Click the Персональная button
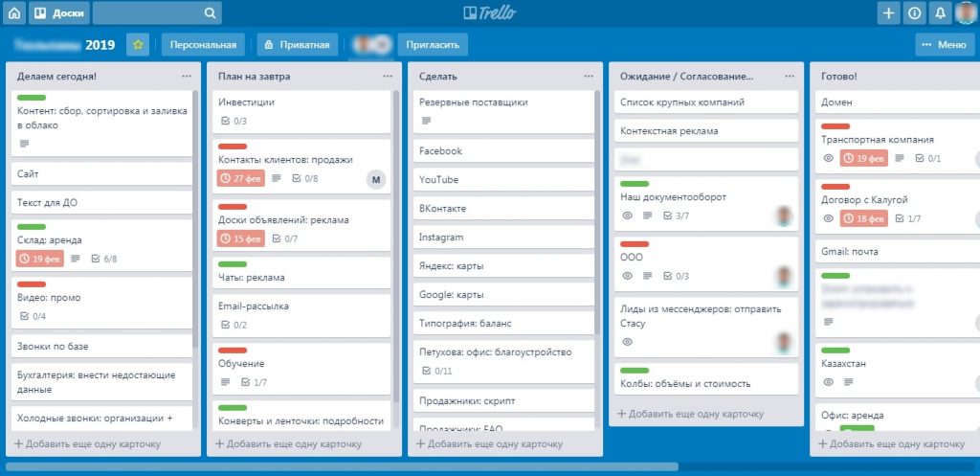Screen dimensions: 980x476 point(203,44)
